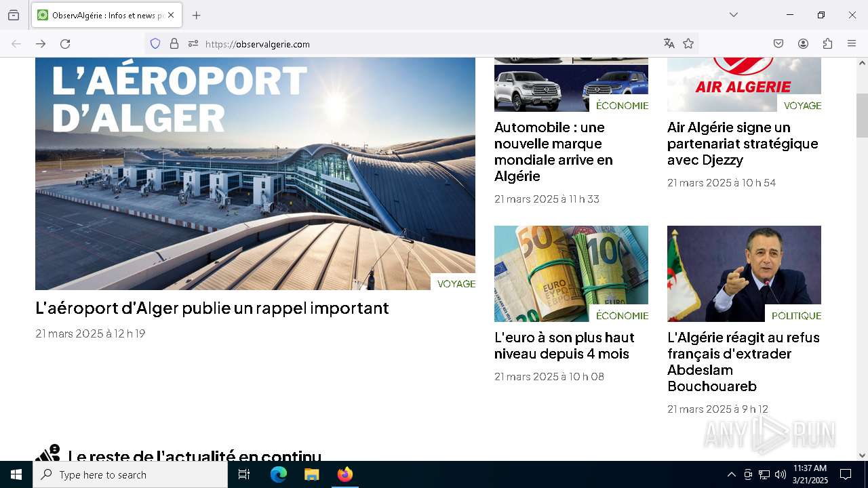
Task: Open the Windows notification center
Action: [846, 474]
